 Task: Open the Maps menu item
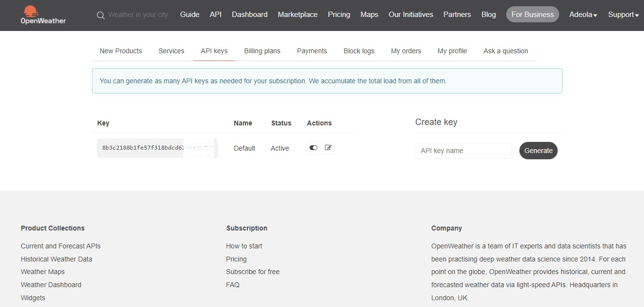coord(369,15)
